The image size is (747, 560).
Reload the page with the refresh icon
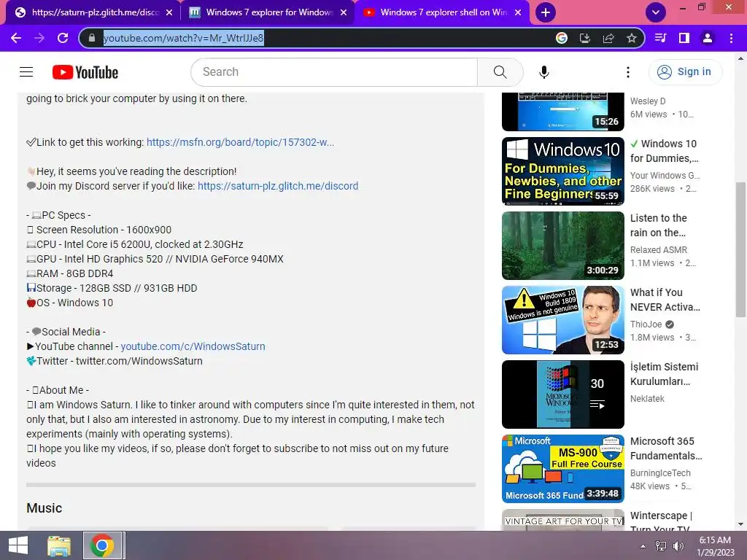click(x=63, y=38)
